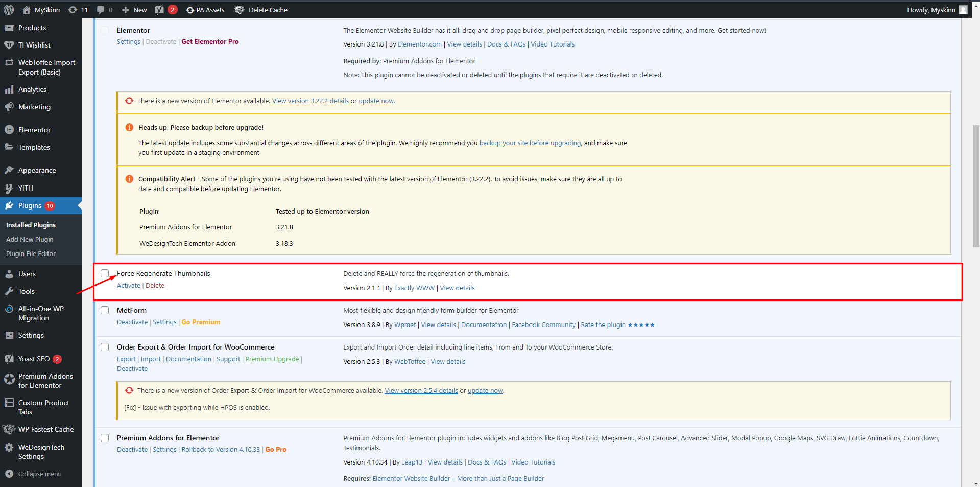Open Add New Plugin submenu

(30, 239)
